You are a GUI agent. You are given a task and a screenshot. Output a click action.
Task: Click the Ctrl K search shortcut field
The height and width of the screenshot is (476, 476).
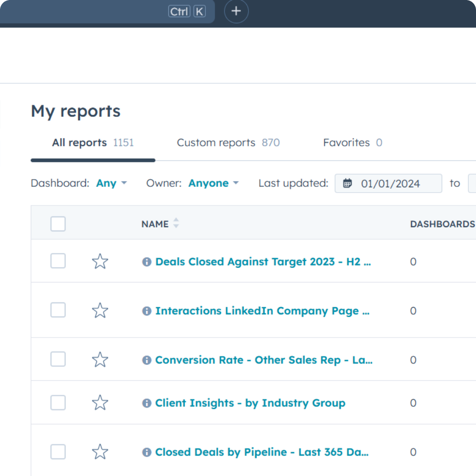point(108,11)
